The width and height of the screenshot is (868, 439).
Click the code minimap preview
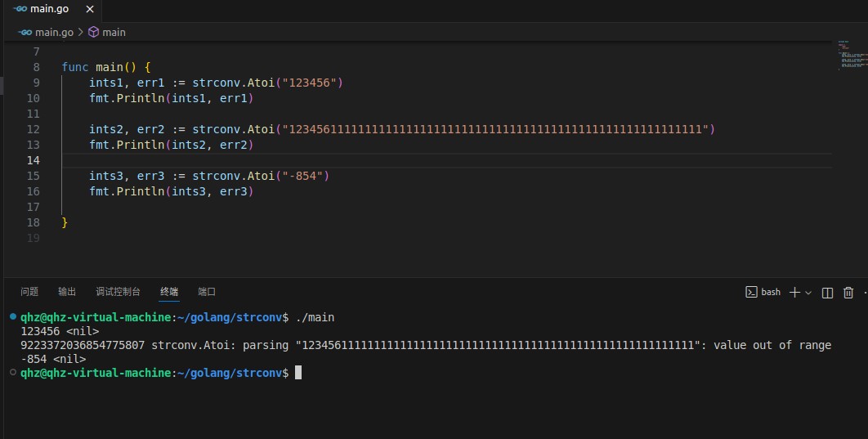click(x=852, y=56)
